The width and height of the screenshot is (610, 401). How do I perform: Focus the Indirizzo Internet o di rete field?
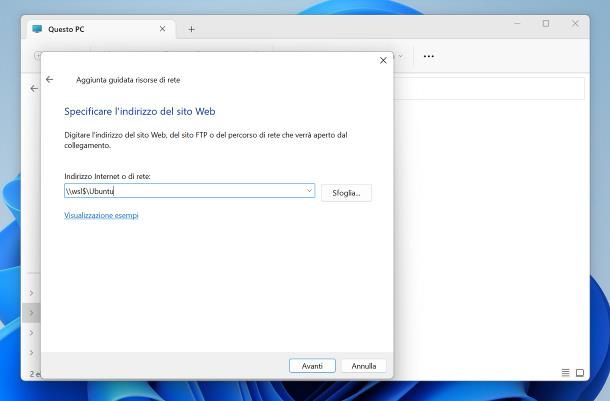coord(189,191)
